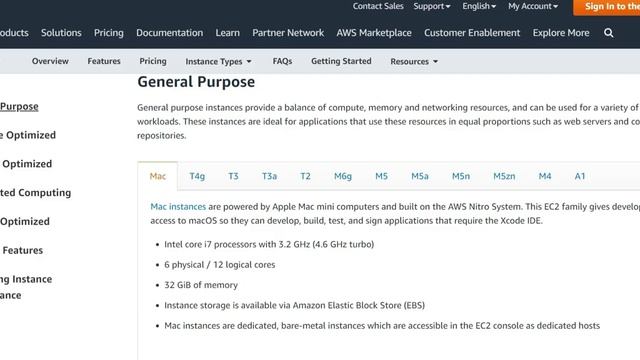This screenshot has width=640, height=360.
Task: Open the AWS Marketplace menu
Action: 374,33
